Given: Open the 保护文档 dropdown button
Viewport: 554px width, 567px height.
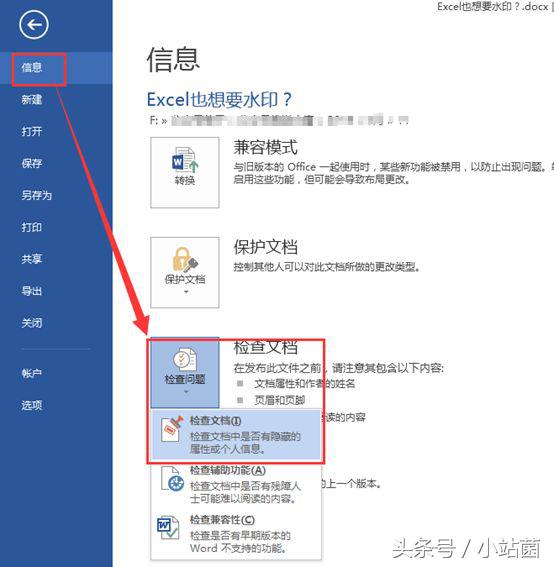Looking at the screenshot, I should pyautogui.click(x=185, y=272).
